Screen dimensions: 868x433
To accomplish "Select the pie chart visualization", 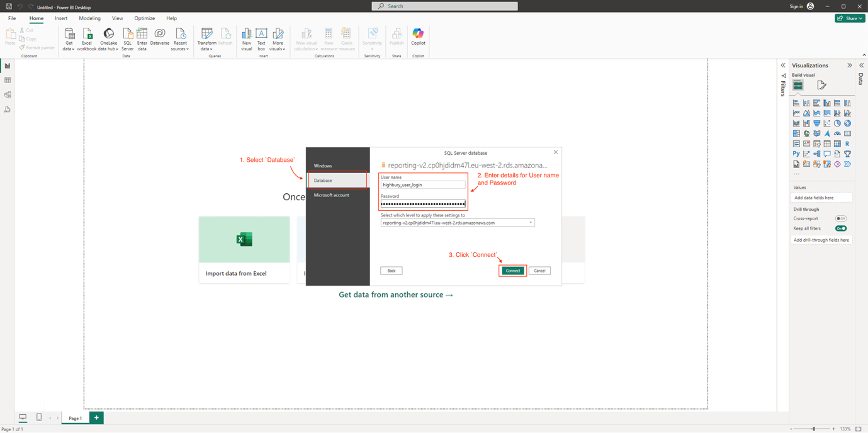I will point(837,123).
